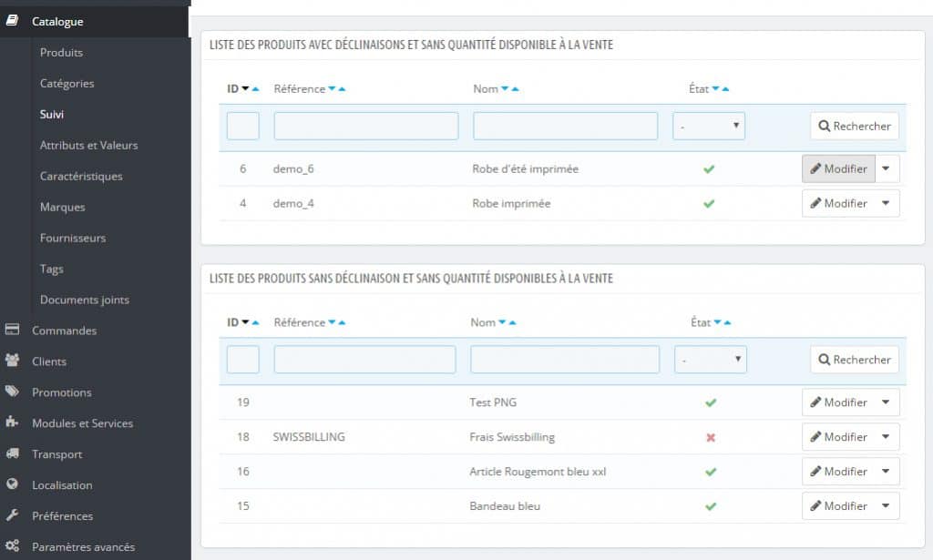This screenshot has width=933, height=560.
Task: Open Caractéristiques submenu item
Action: coord(81,176)
